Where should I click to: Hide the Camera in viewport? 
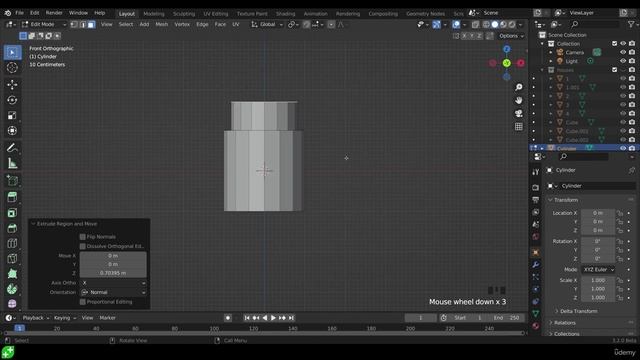(623, 52)
